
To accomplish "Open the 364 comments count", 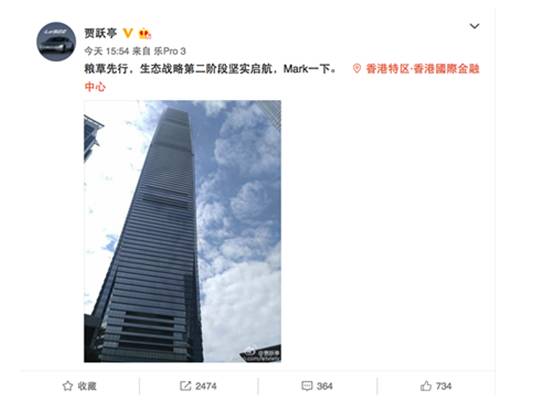I will coord(325,386).
